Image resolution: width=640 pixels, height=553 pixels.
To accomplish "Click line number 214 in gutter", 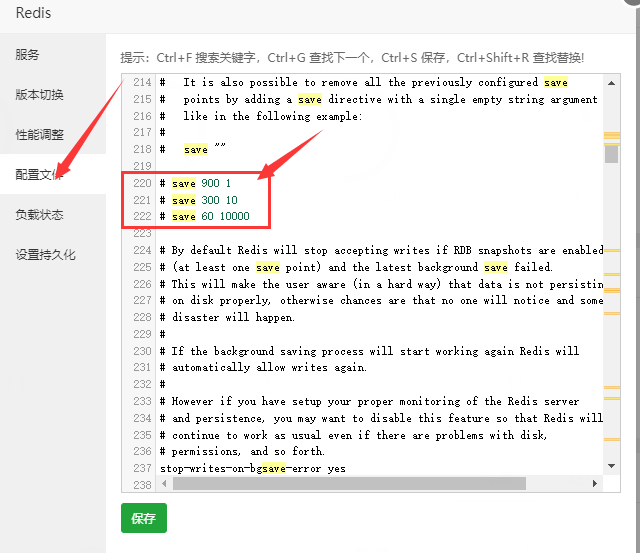I will (142, 82).
